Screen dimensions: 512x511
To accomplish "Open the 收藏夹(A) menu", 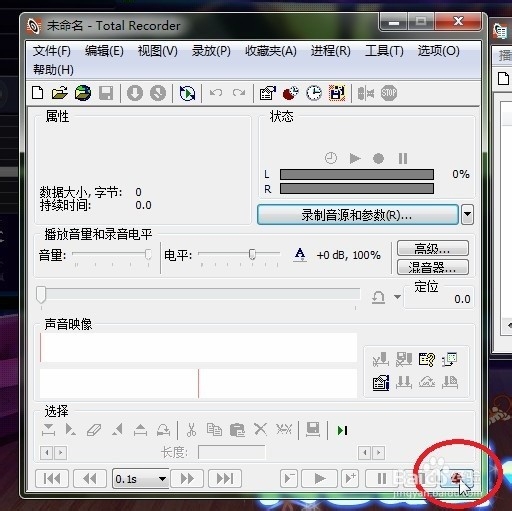I will point(271,51).
